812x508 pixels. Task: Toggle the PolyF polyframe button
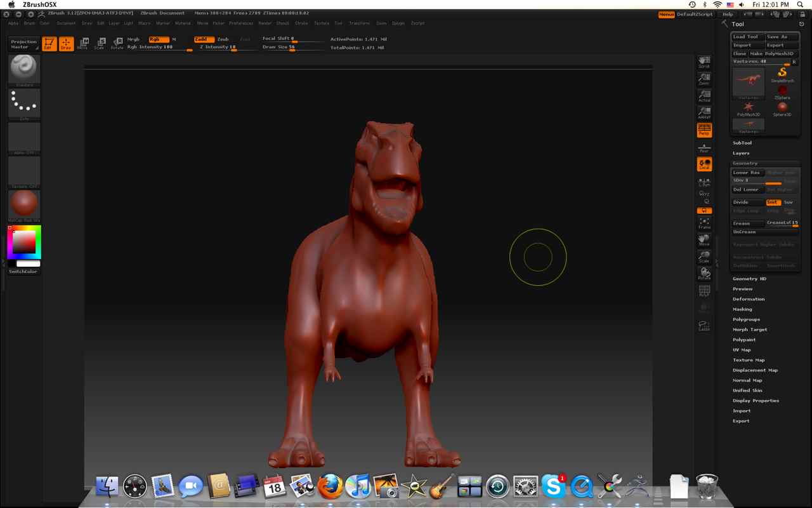pos(704,291)
